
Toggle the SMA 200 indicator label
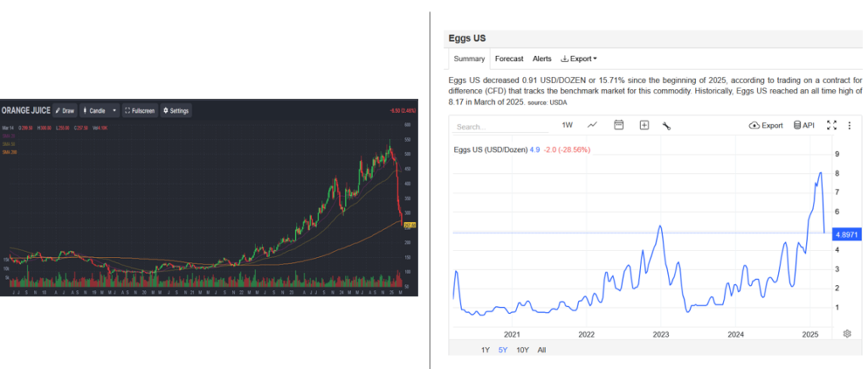tap(10, 152)
